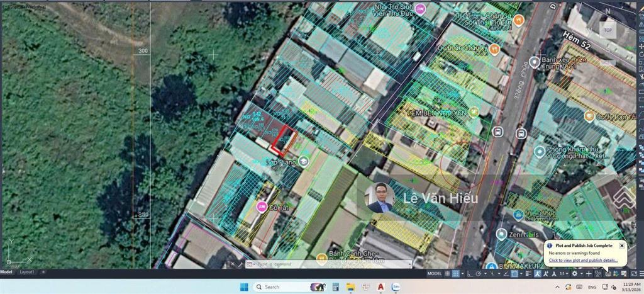Click the command line customize wrench icon
This screenshot has width=644, height=294.
241,264
